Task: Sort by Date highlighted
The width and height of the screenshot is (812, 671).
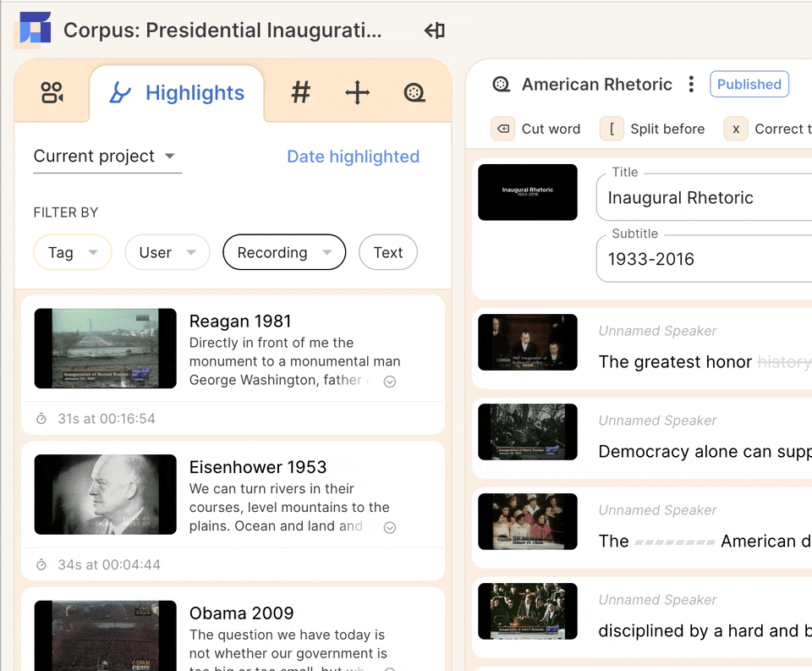Action: 354,157
